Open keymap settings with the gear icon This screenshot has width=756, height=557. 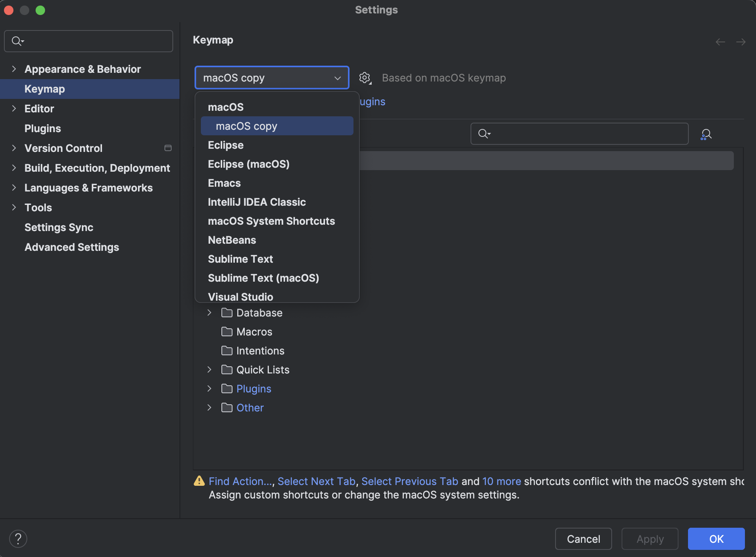click(x=365, y=78)
